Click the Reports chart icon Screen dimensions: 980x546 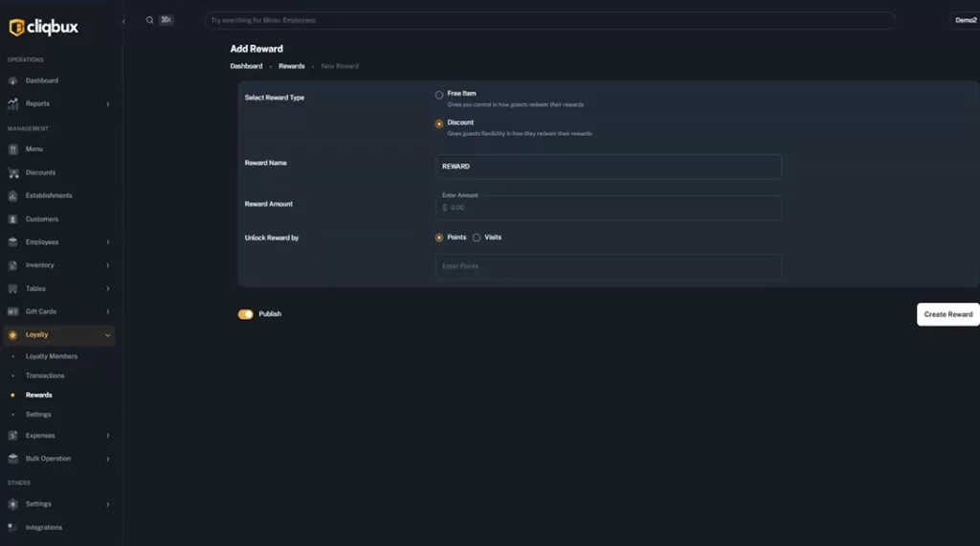pos(13,103)
